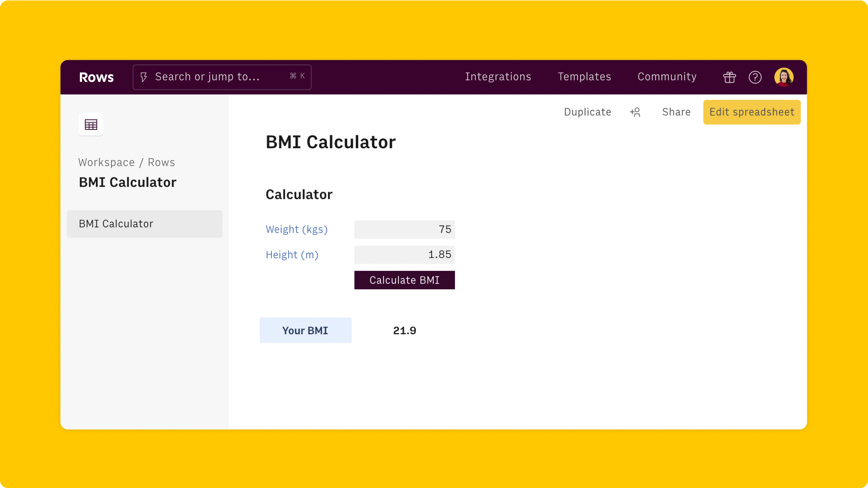Image resolution: width=868 pixels, height=488 pixels.
Task: Open the gift rewards icon
Action: pyautogui.click(x=729, y=77)
